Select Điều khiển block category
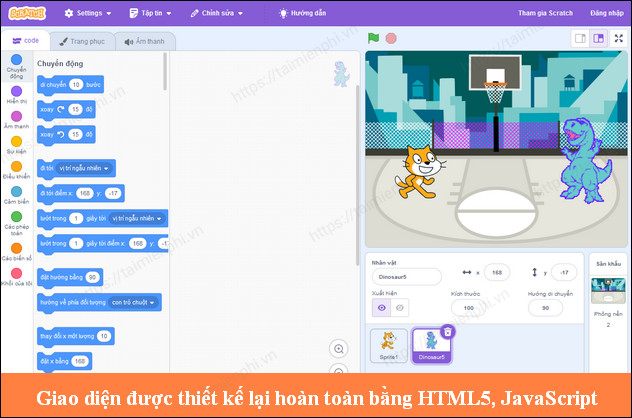This screenshot has width=632, height=418. [x=16, y=170]
